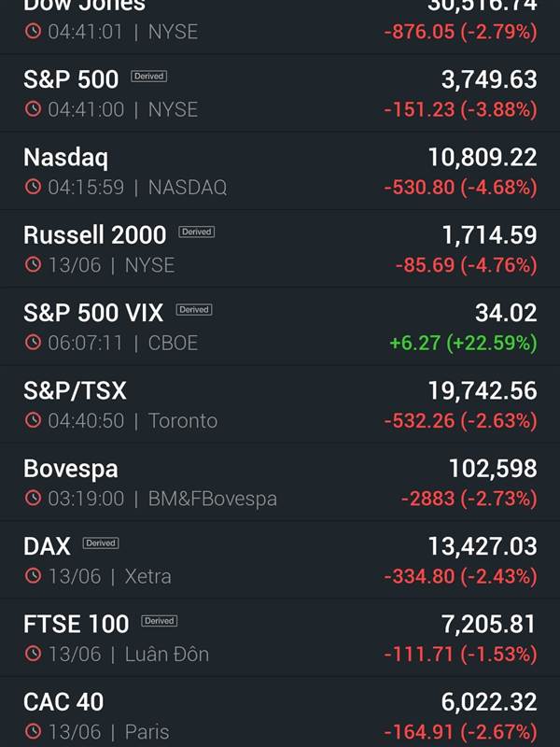Tap the clock icon under S&P 500 VIX
This screenshot has height=747, width=560.
point(33,342)
